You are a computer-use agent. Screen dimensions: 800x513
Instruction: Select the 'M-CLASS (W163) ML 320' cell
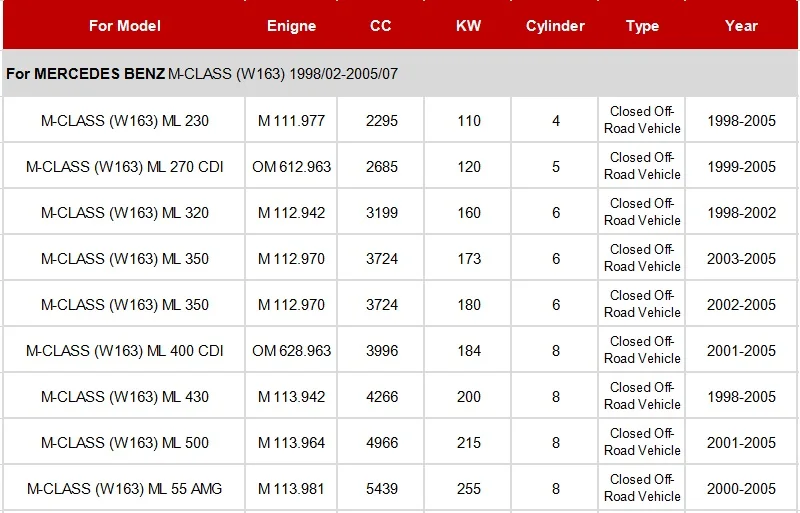pyautogui.click(x=124, y=212)
